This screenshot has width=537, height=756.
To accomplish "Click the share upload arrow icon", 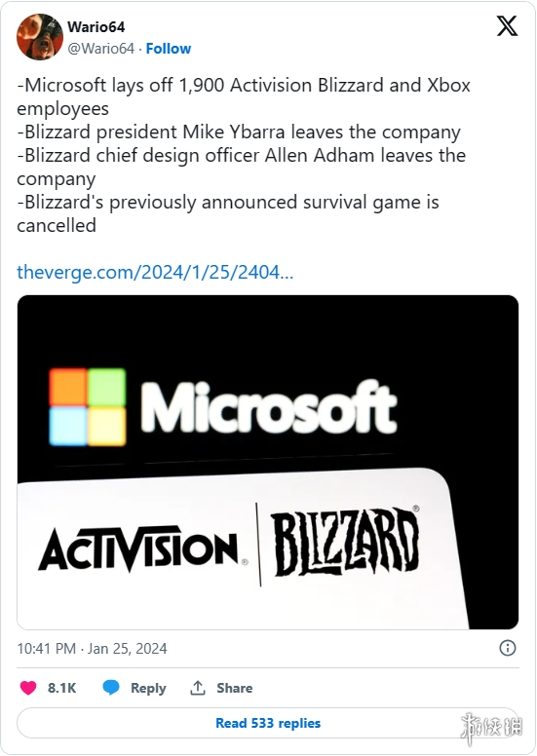I will coord(197,688).
